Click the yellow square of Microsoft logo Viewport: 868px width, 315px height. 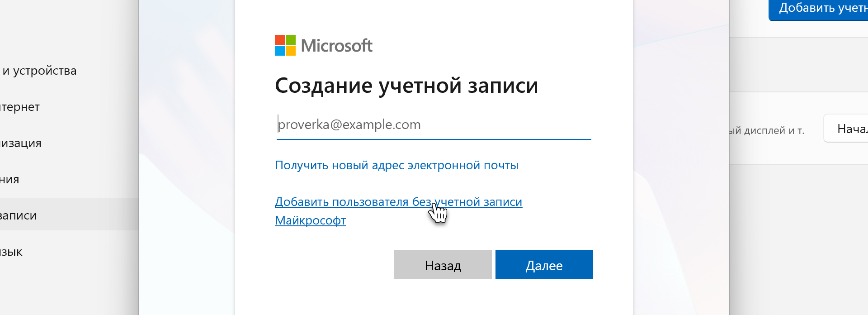point(291,51)
